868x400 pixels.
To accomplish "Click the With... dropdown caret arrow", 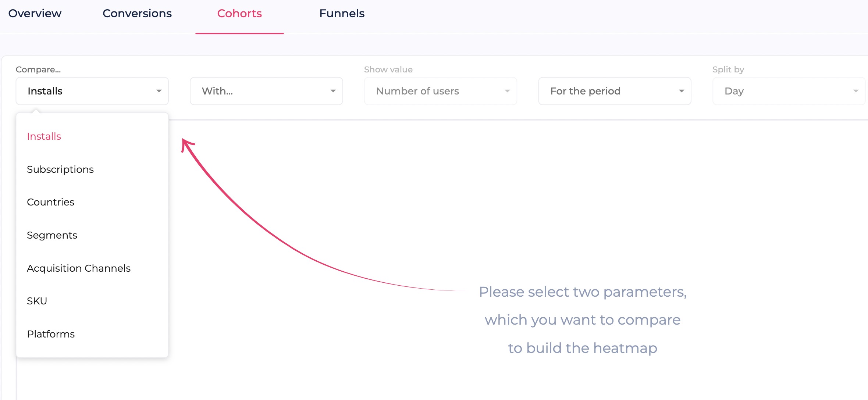I will pos(333,91).
